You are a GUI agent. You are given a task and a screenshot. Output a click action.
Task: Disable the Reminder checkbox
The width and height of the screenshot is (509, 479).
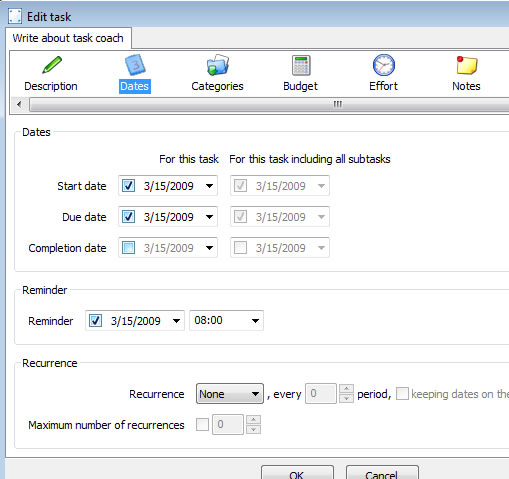(95, 321)
